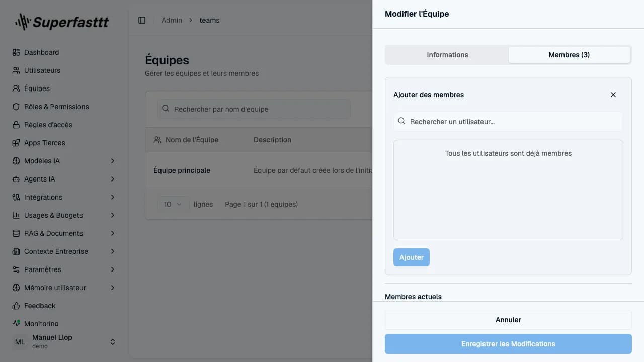Screen dimensions: 644x362
Task: Open Dashboard from the sidebar
Action: click(x=64, y=52)
